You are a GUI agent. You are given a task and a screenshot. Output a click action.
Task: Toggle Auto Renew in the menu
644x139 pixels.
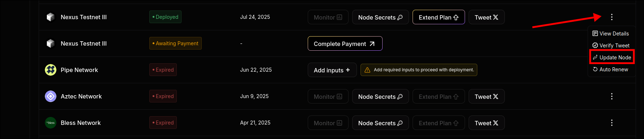coord(610,69)
